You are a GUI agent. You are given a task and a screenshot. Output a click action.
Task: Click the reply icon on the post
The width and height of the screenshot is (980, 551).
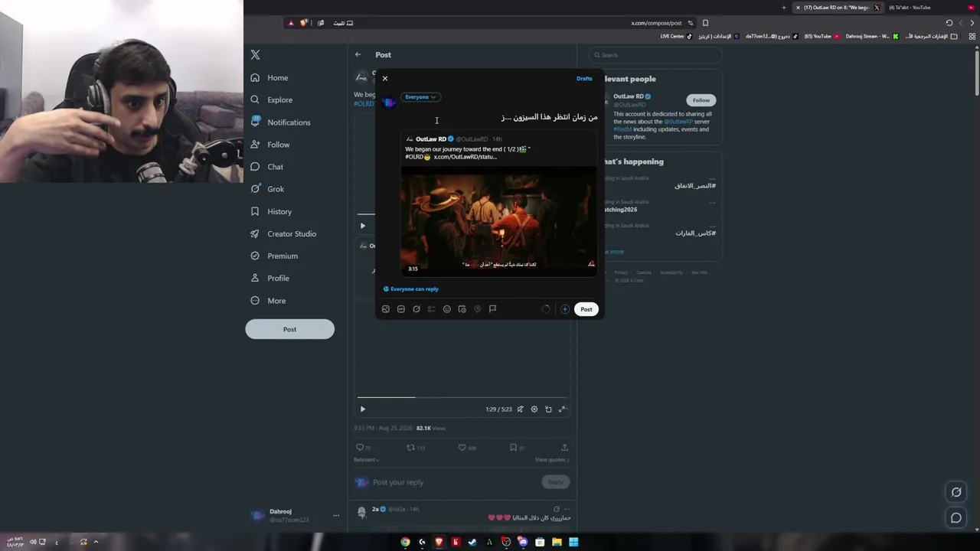[360, 448]
